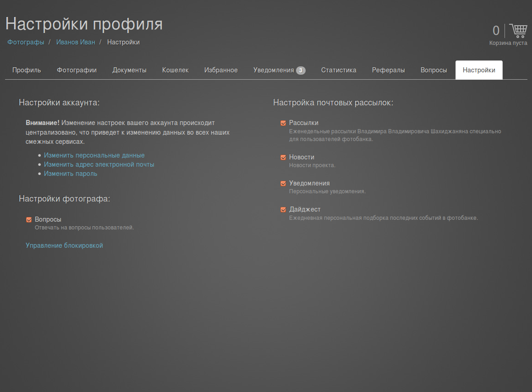Open the Документы tab
Screen dimensions: 532x392
129,70
